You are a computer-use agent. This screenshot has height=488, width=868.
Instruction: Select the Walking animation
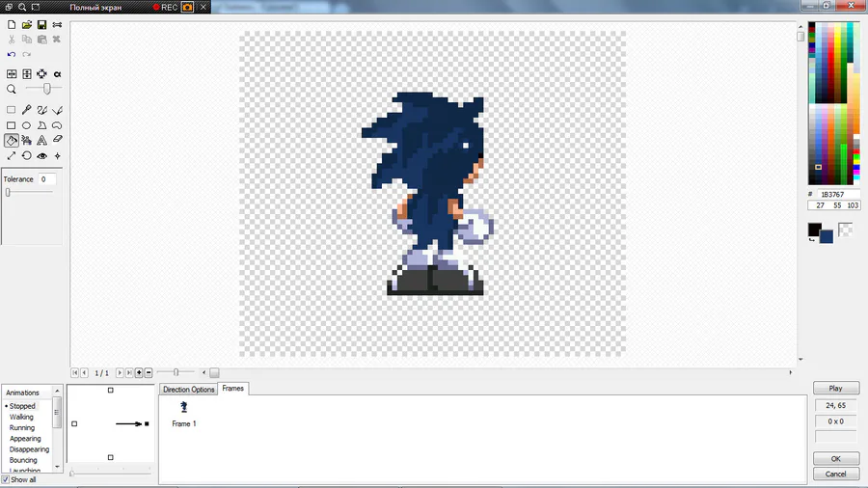click(x=21, y=418)
